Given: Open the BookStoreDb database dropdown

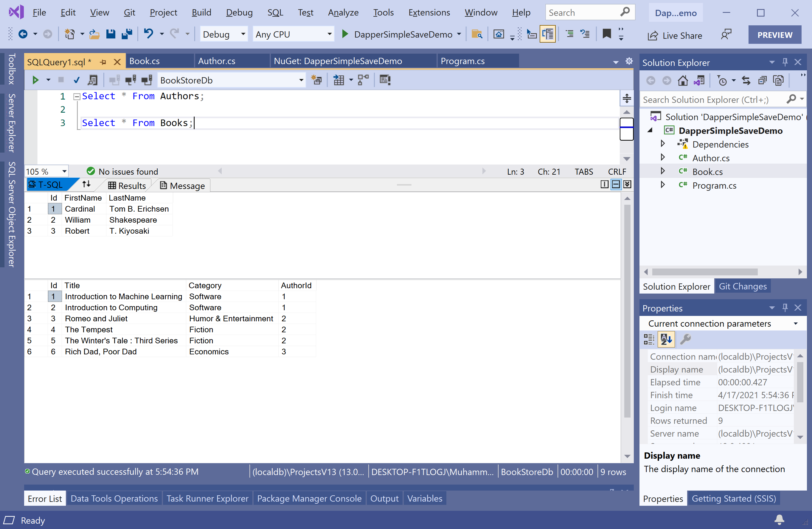Looking at the screenshot, I should 301,80.
